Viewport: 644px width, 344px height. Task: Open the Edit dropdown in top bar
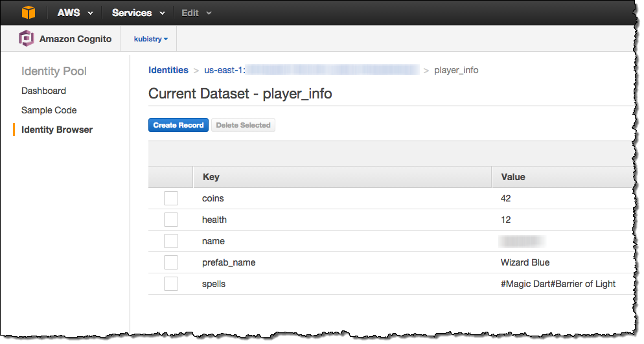(x=196, y=13)
